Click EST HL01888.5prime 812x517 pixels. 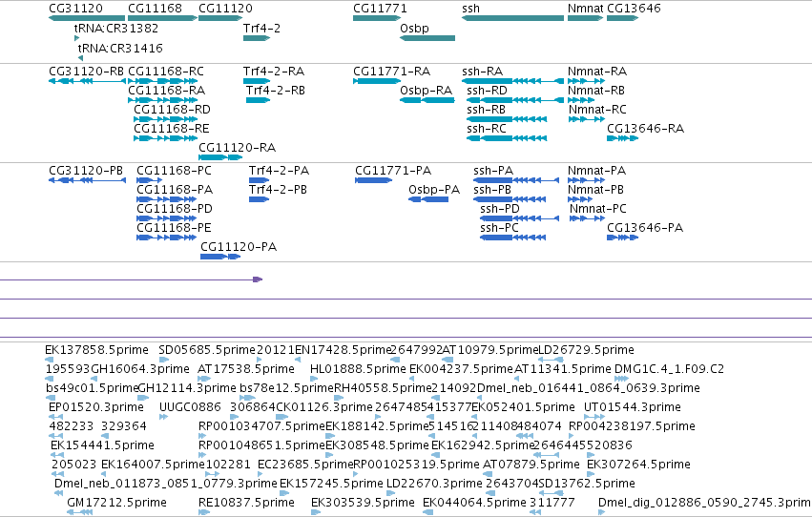[358, 369]
